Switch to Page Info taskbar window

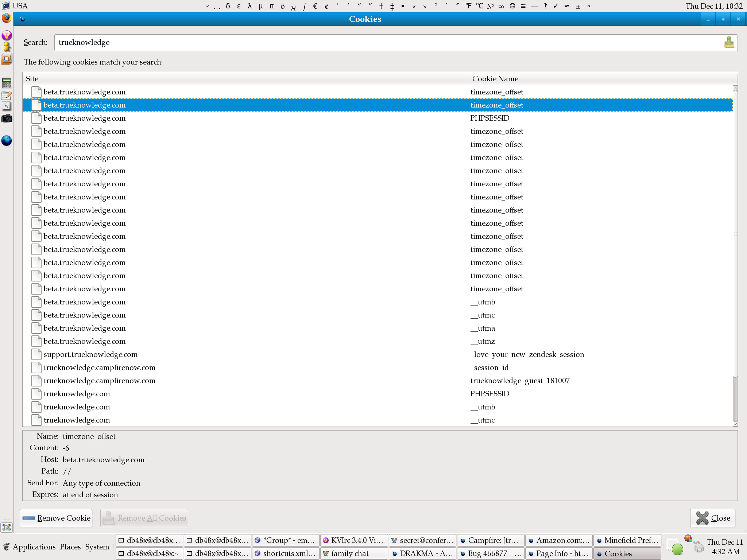pyautogui.click(x=558, y=553)
